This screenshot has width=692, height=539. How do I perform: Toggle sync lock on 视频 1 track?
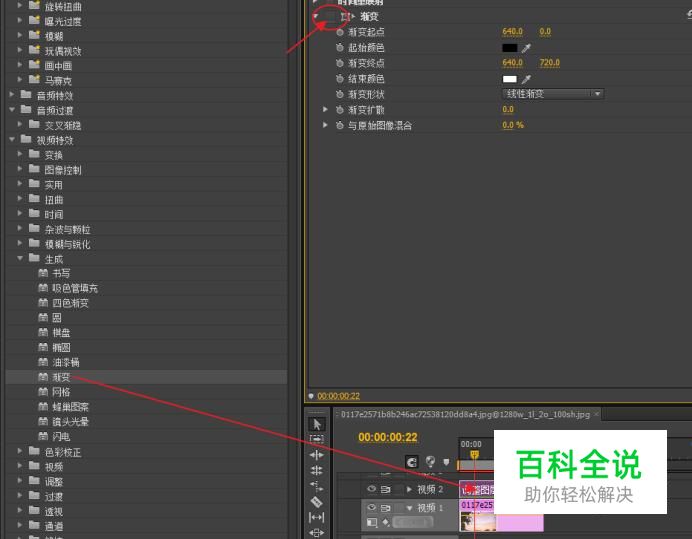[386, 508]
